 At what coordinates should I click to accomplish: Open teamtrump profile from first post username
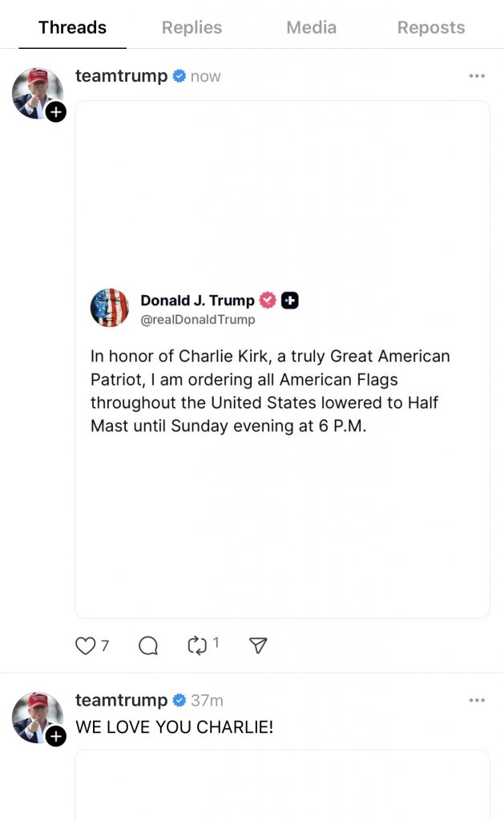tap(121, 76)
